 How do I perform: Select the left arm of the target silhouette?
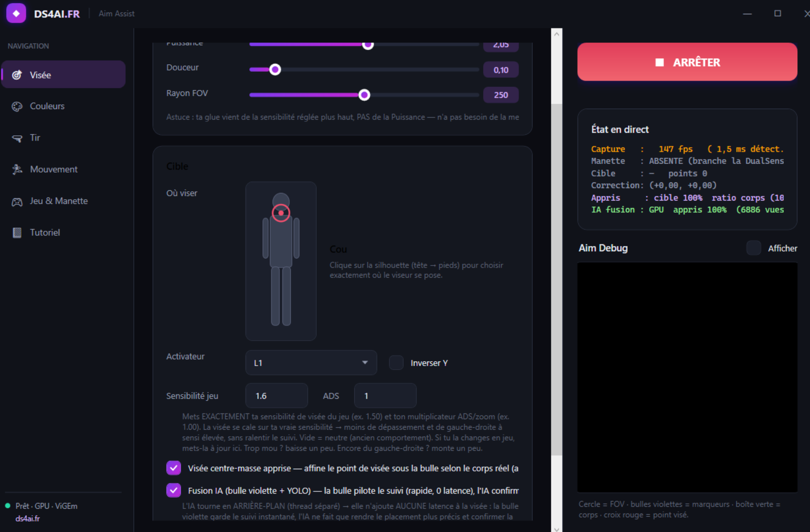266,238
